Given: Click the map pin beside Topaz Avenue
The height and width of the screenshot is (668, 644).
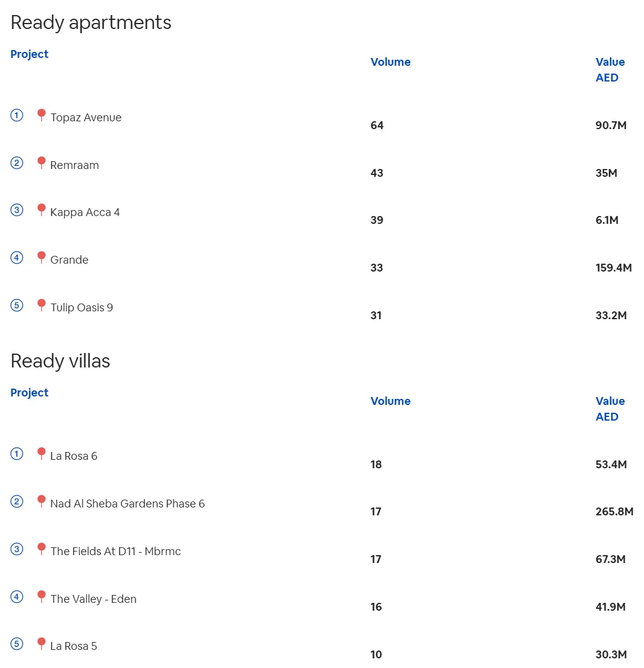Looking at the screenshot, I should tap(41, 115).
